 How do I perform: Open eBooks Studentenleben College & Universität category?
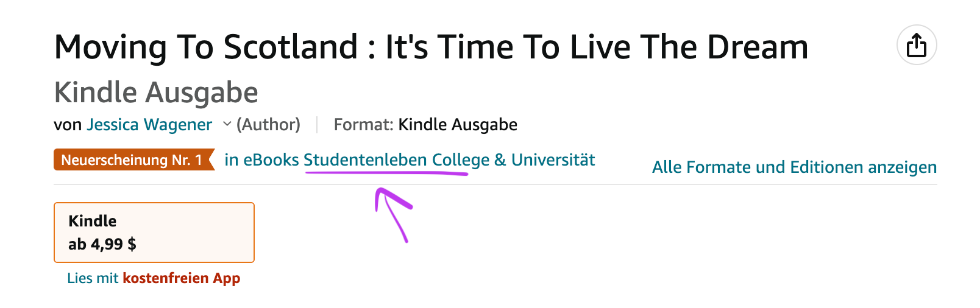click(410, 159)
